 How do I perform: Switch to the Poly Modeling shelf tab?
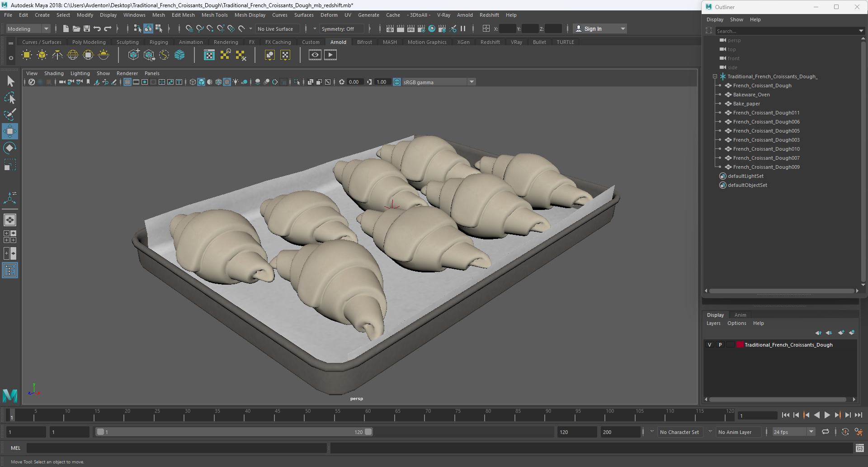[x=89, y=42]
